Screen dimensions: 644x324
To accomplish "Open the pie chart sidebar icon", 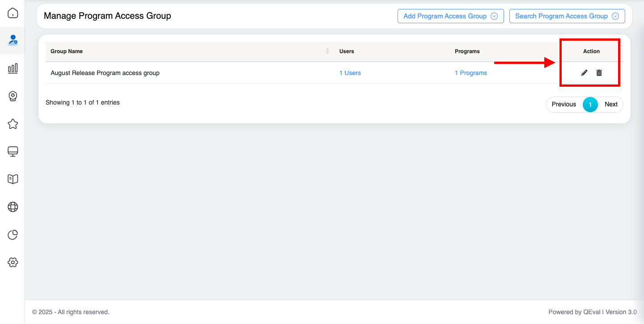I will coord(13,235).
